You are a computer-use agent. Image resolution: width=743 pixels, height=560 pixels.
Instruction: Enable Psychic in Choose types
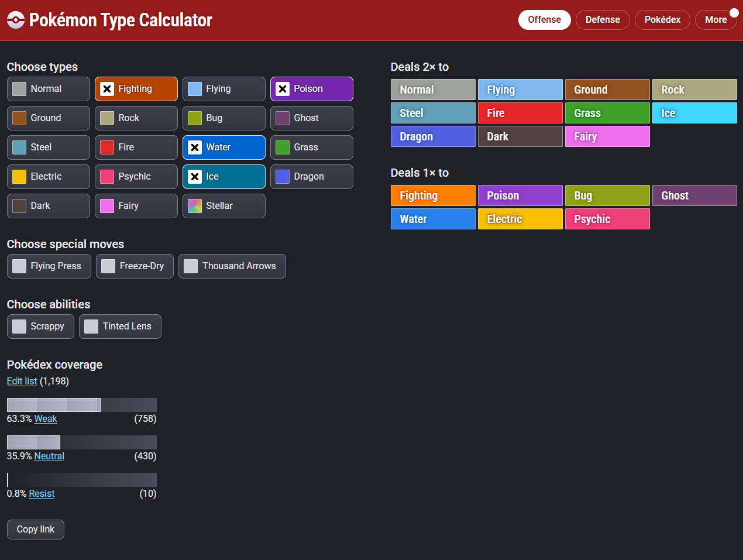coord(136,177)
